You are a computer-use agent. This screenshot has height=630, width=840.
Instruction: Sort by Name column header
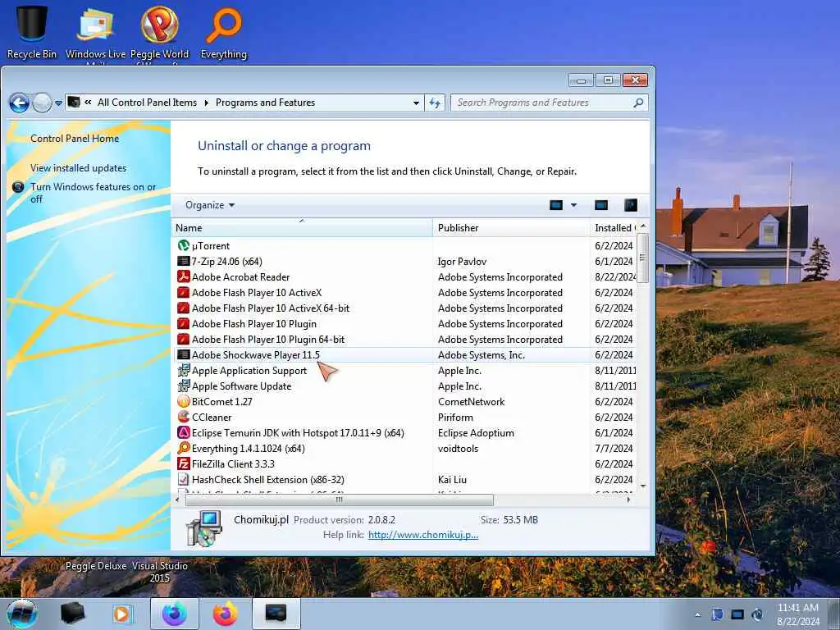click(302, 228)
